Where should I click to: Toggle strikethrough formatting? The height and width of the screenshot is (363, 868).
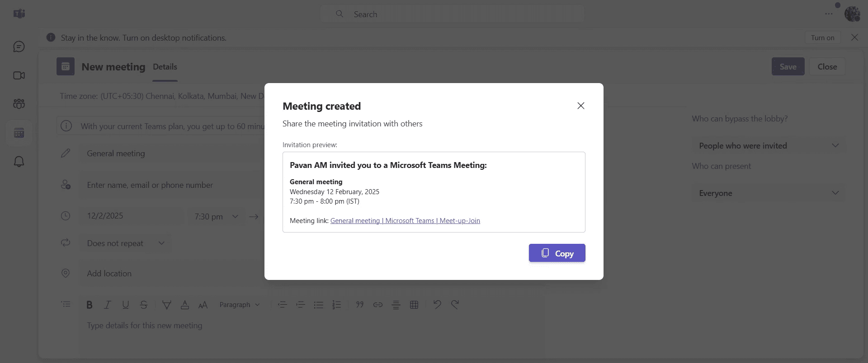(144, 305)
